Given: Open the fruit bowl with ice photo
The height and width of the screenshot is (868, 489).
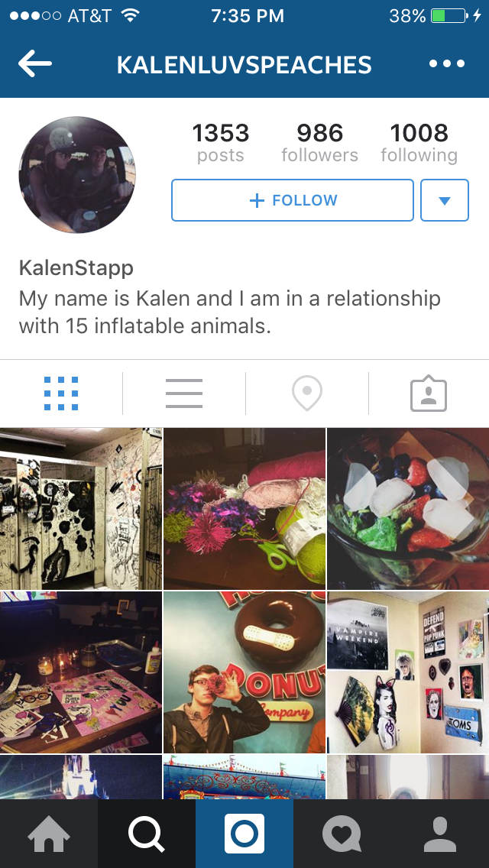Looking at the screenshot, I should pos(408,508).
